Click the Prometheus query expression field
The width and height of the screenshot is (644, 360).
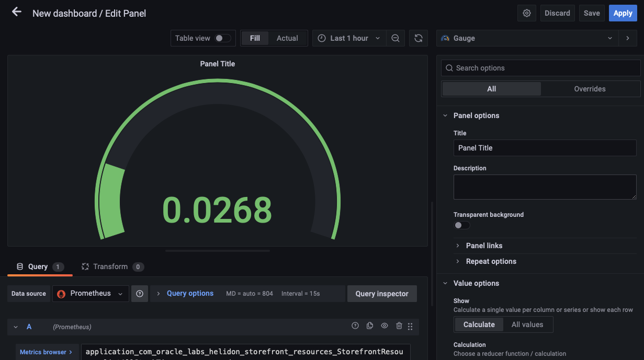pos(245,352)
